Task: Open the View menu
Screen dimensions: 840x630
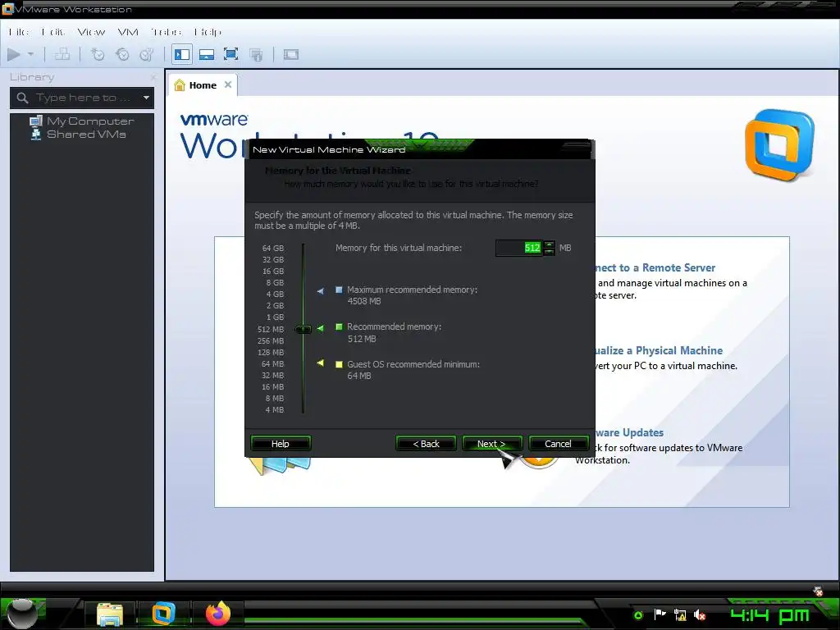Action: (91, 32)
